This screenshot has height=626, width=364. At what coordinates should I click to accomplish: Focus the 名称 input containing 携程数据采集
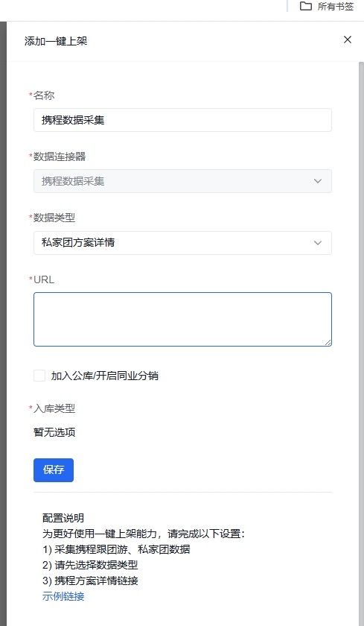pyautogui.click(x=182, y=120)
